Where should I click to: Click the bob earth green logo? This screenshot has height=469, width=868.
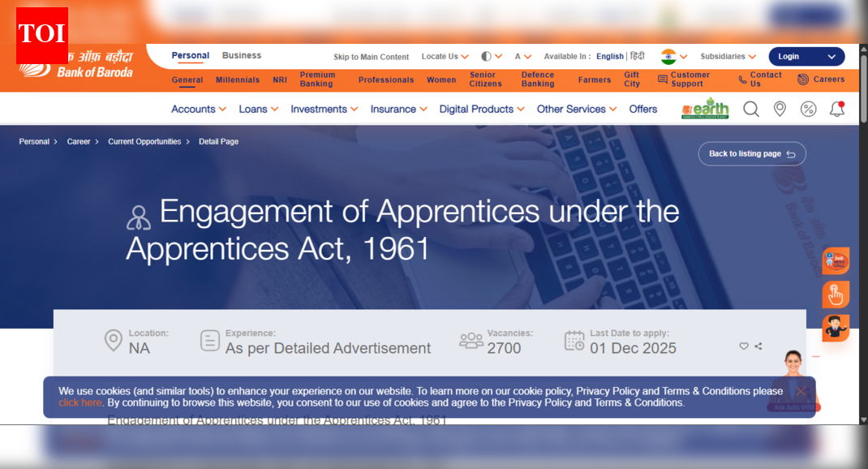(x=705, y=107)
